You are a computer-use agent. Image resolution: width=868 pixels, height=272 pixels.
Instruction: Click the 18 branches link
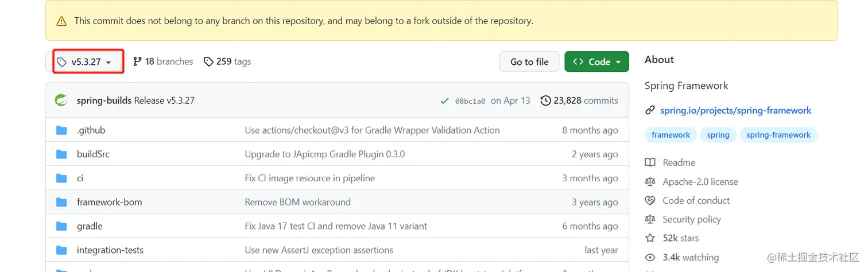point(163,61)
